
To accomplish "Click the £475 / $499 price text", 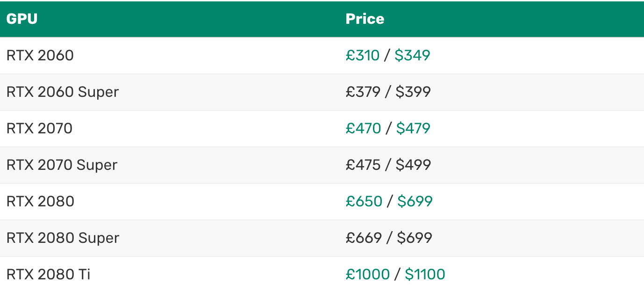I will 388,165.
